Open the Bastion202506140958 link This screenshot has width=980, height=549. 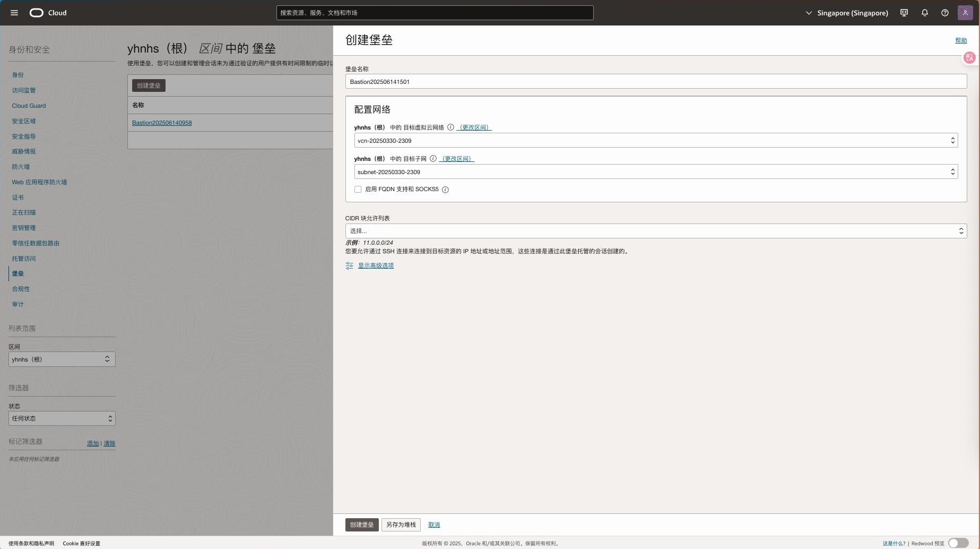point(162,123)
